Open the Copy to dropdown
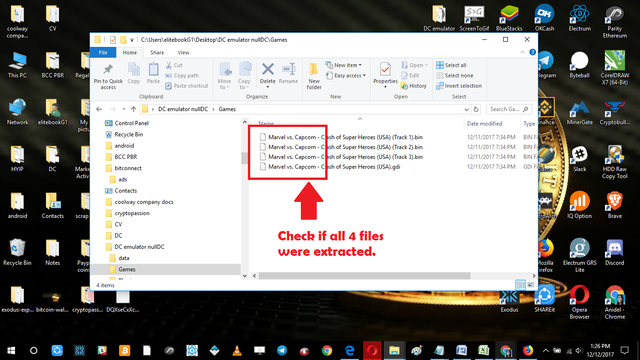Screen dimensions: 640x360 [x=244, y=76]
